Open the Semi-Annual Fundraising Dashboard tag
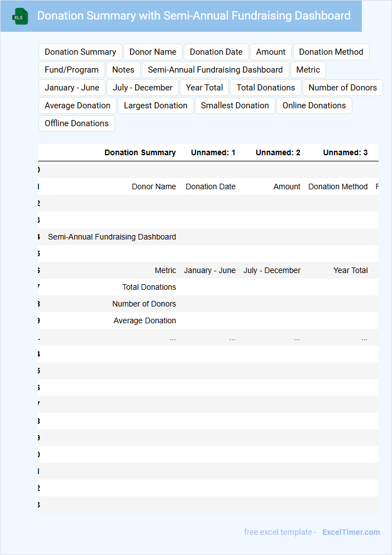 point(216,70)
